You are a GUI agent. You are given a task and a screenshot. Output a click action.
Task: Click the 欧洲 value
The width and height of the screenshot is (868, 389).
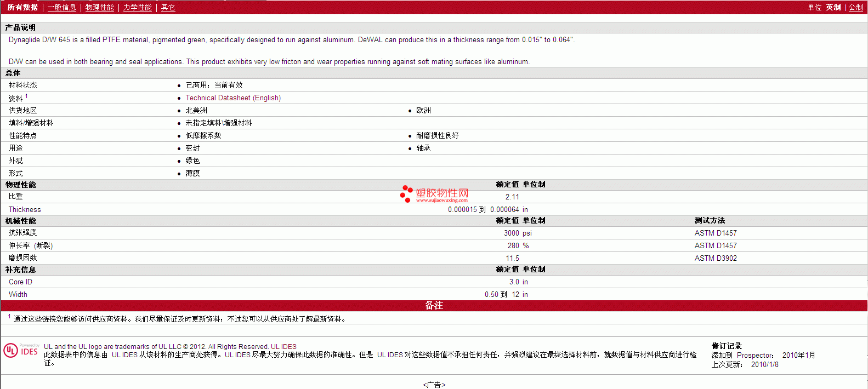[x=423, y=110]
